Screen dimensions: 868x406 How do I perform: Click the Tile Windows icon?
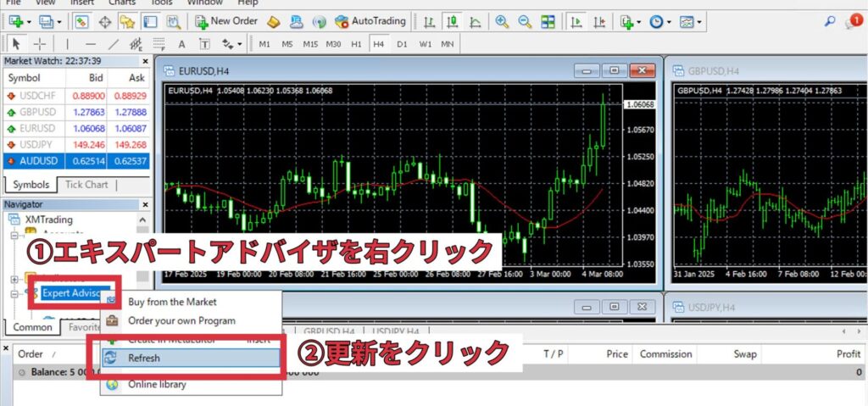click(548, 21)
